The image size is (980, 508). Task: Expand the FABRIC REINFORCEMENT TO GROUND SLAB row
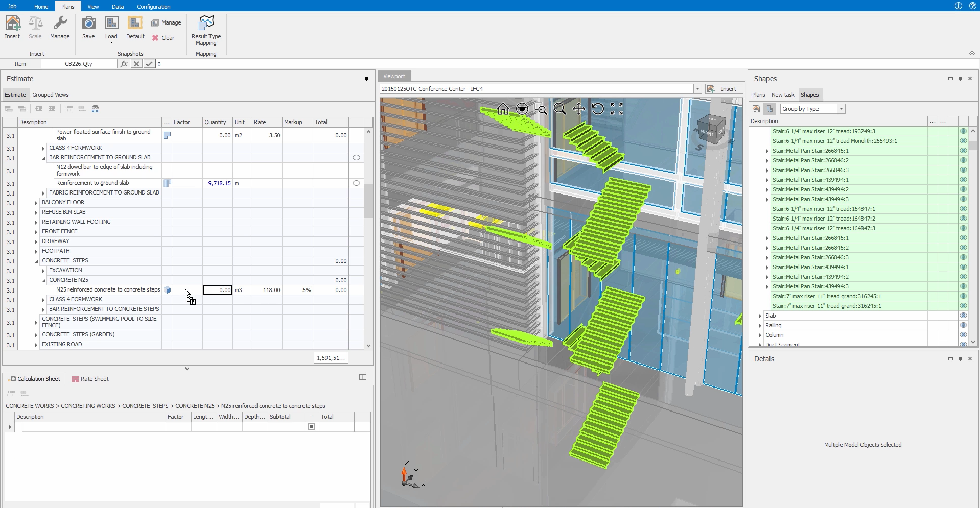coord(43,193)
